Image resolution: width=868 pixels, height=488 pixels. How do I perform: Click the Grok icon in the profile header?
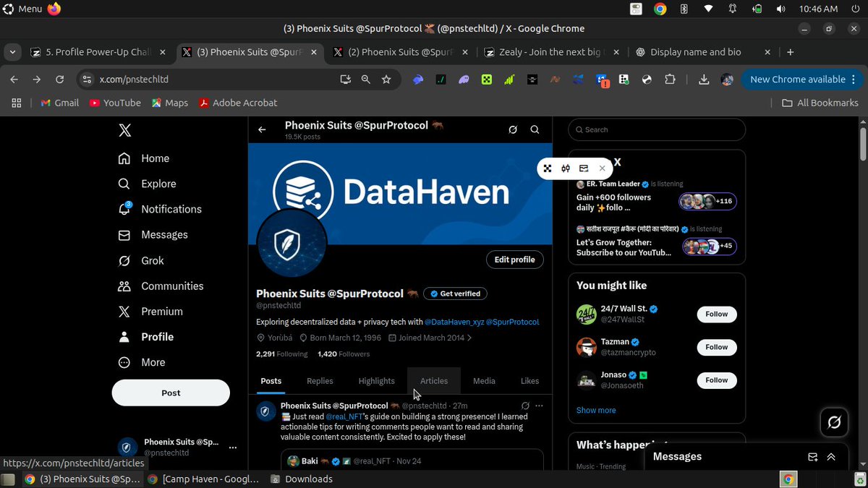(513, 129)
